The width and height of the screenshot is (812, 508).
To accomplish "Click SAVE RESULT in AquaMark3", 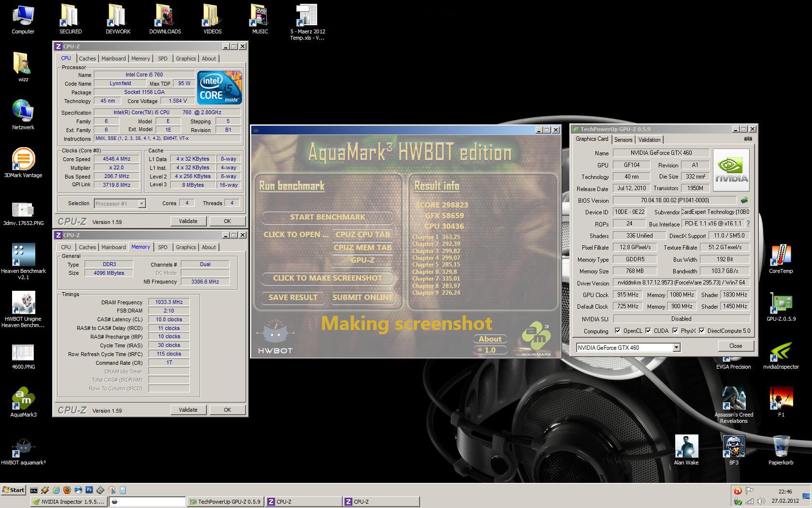I will [293, 298].
